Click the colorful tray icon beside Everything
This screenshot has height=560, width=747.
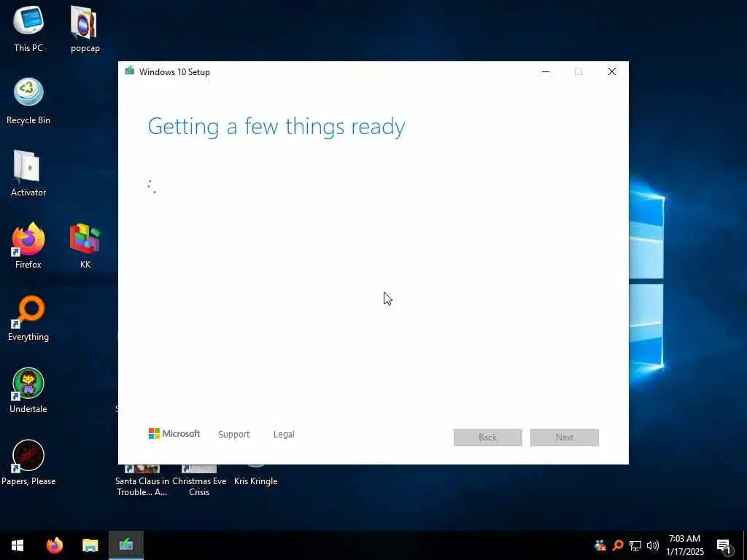(600, 545)
